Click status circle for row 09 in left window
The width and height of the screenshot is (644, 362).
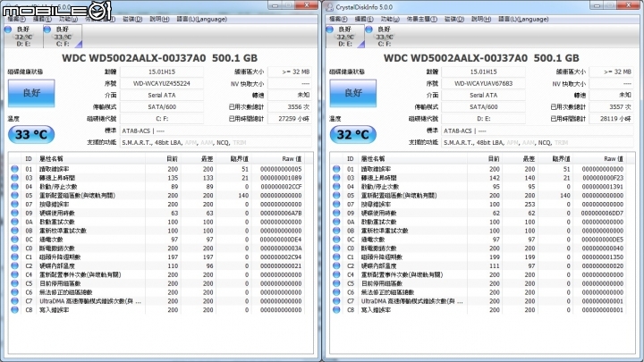(15, 213)
